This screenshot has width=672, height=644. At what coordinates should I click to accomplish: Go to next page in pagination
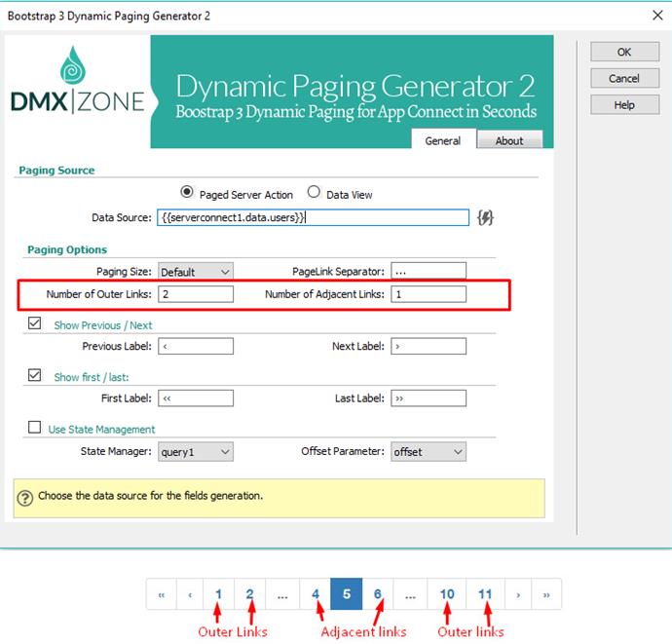point(518,594)
